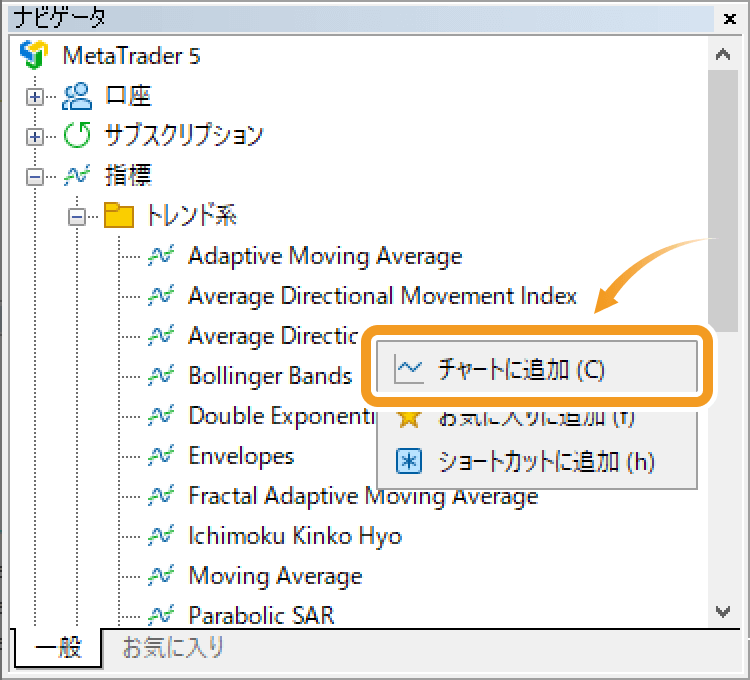Click the scrollbar up arrow
Viewport: 750px width, 680px height.
point(723,54)
